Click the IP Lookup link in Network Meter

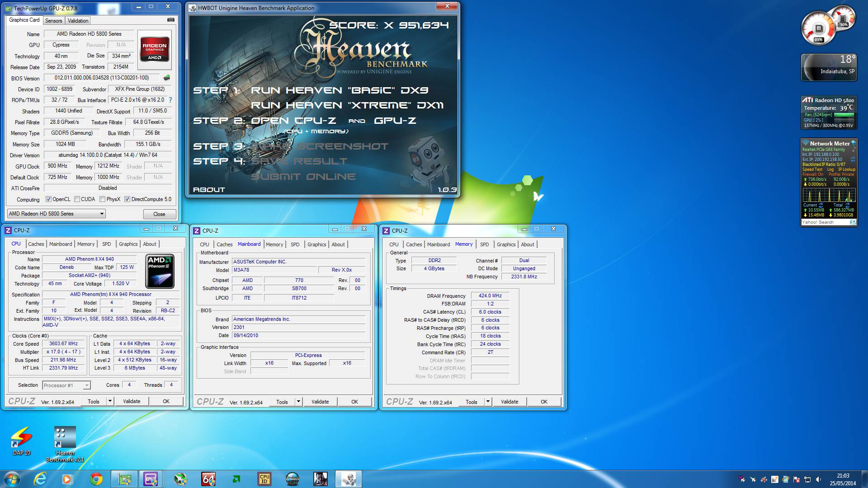(847, 169)
